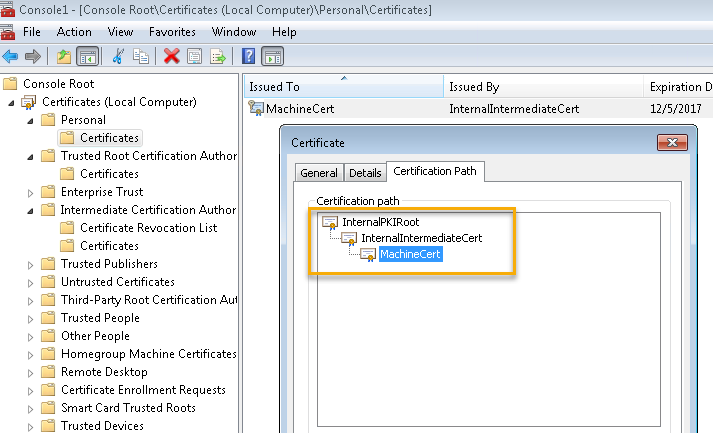Screen dimensions: 713x433
Task: Click the Export List toolbar icon
Action: tap(217, 56)
